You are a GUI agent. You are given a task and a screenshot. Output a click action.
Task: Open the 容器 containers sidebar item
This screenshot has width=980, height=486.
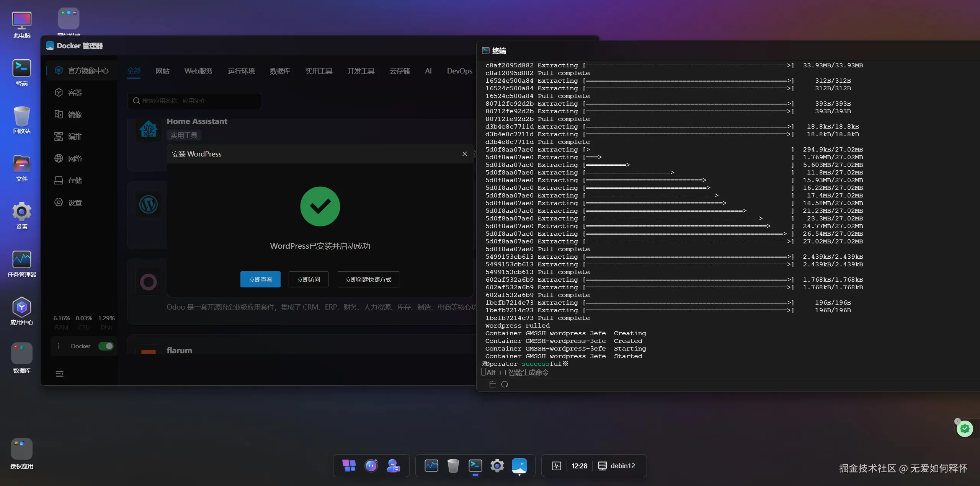coord(75,93)
